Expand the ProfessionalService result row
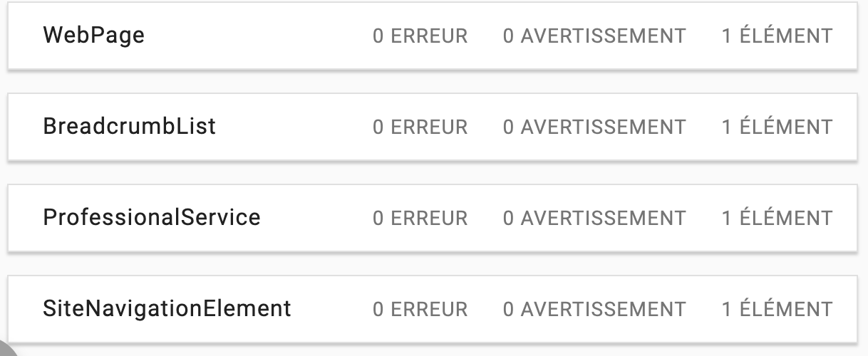The width and height of the screenshot is (868, 356). 314,218
